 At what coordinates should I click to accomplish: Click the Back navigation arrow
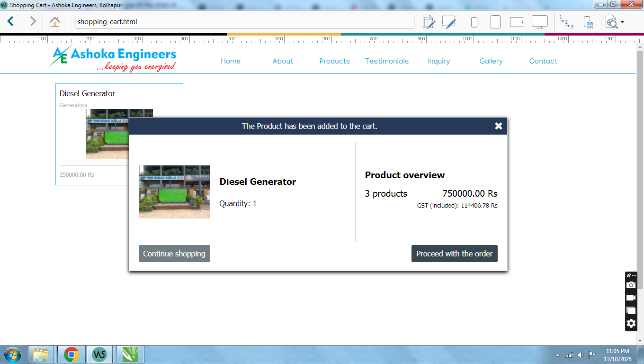point(10,21)
